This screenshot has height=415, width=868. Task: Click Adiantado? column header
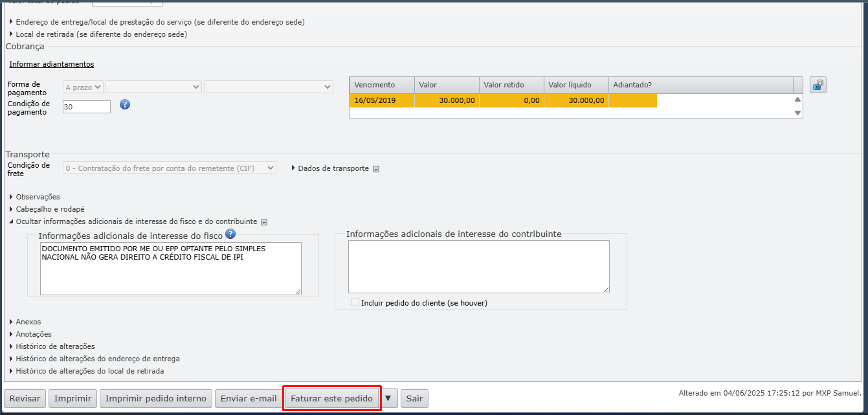point(701,85)
